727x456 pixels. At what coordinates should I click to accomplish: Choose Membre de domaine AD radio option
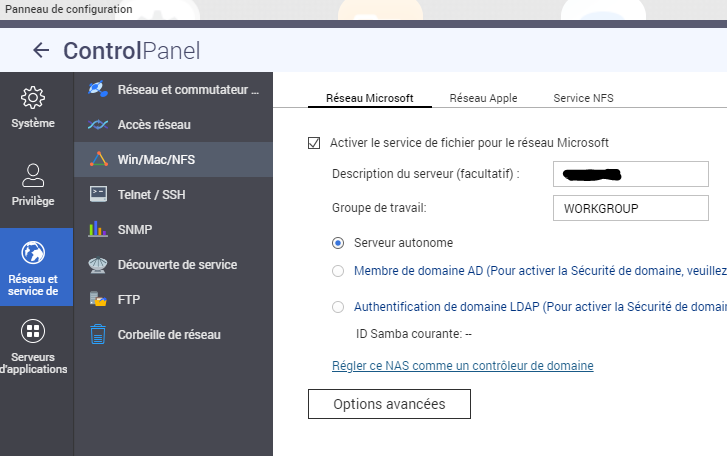[338, 271]
